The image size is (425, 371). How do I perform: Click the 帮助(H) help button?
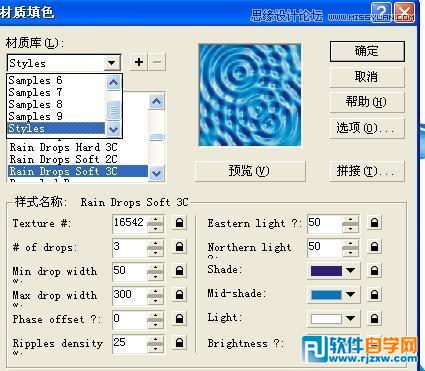pyautogui.click(x=367, y=102)
